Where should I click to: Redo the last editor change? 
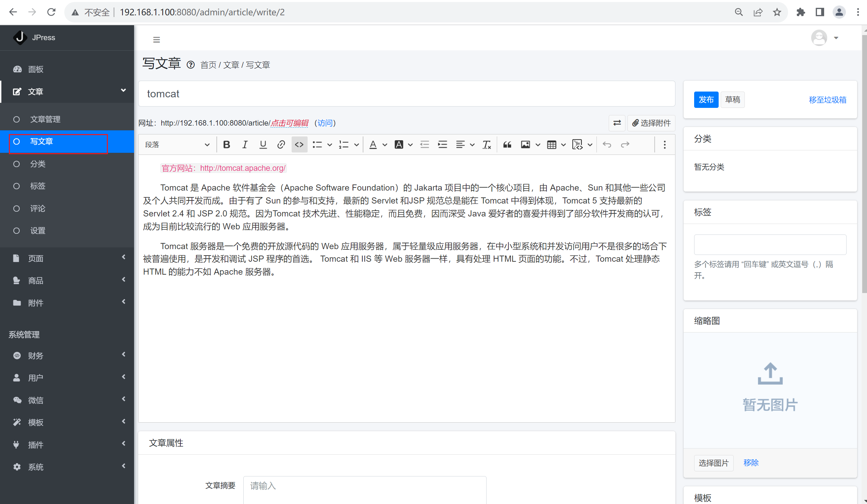[x=625, y=145]
